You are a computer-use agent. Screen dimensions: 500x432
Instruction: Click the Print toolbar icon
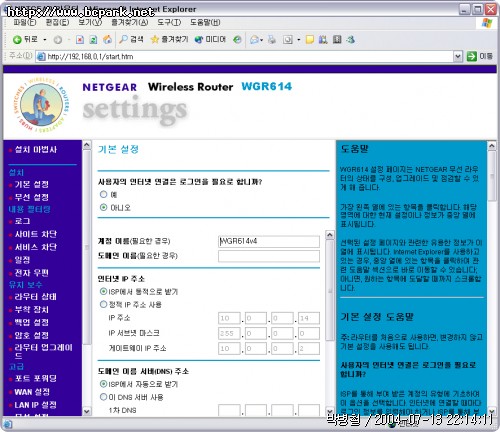pos(272,40)
